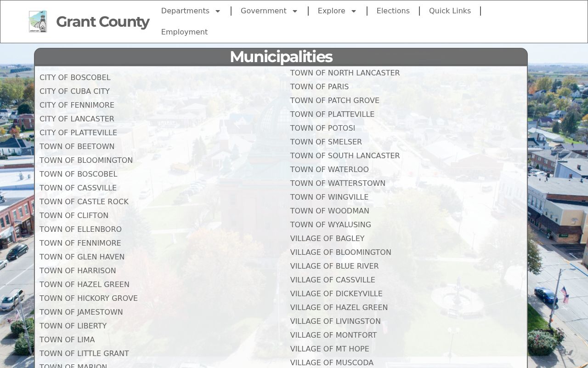Open Town of Little Grant link
Screen dimensions: 588x368
click(x=84, y=353)
